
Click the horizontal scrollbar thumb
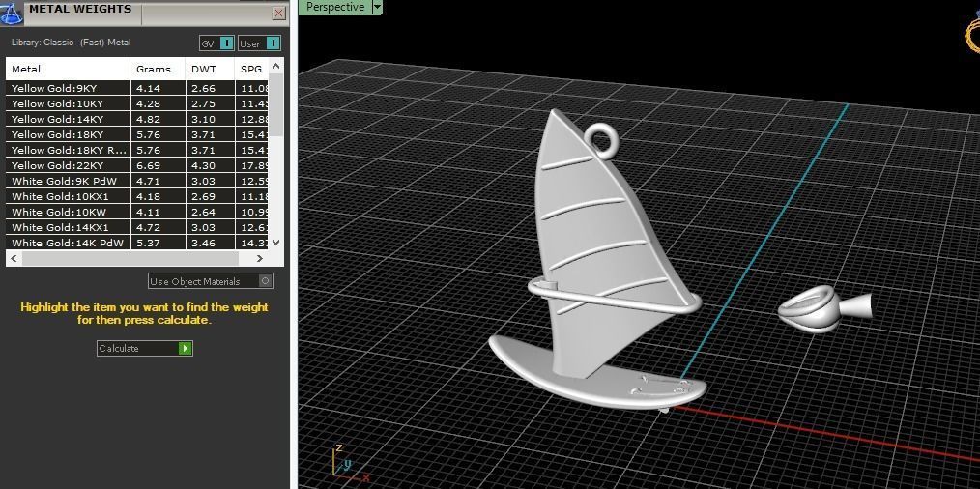130,258
